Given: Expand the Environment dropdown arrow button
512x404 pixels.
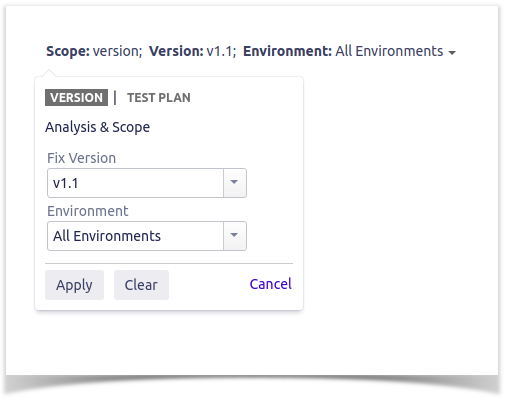Looking at the screenshot, I should (235, 236).
